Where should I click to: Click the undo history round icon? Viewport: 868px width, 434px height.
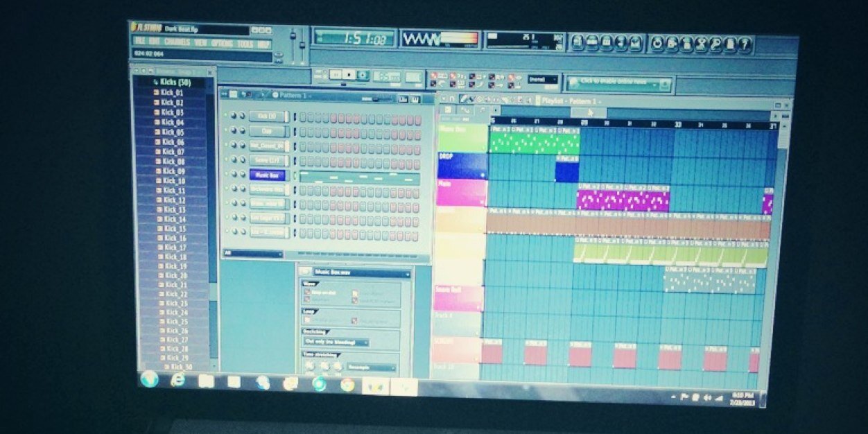pos(657,43)
